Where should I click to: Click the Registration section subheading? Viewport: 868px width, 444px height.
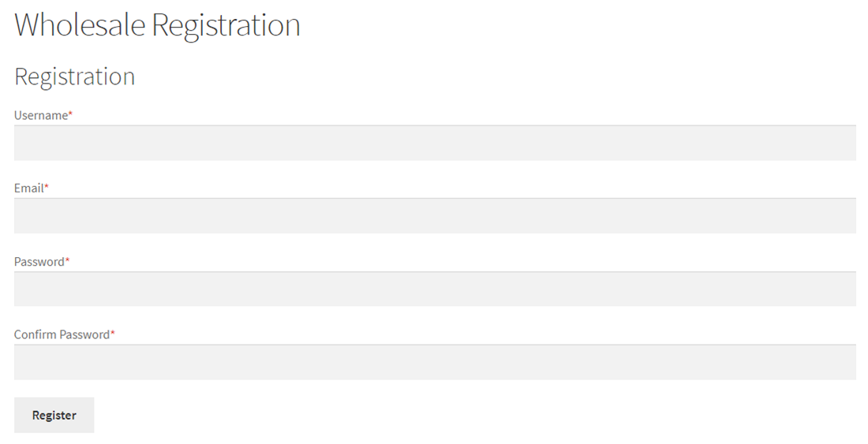point(75,76)
